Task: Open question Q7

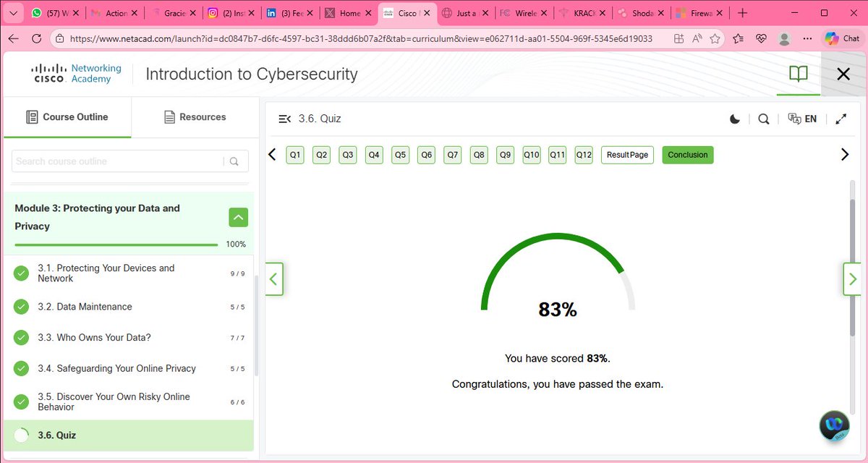Action: [453, 155]
